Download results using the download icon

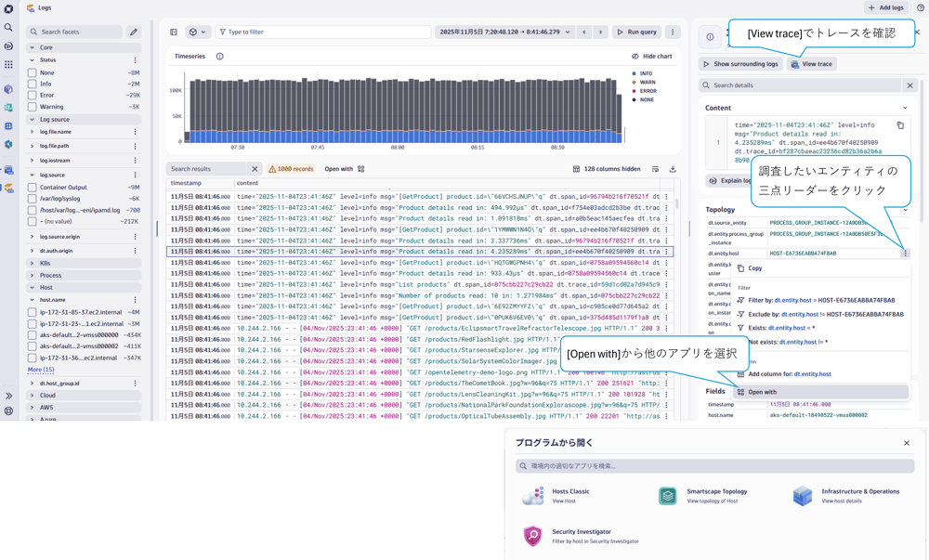[673, 169]
